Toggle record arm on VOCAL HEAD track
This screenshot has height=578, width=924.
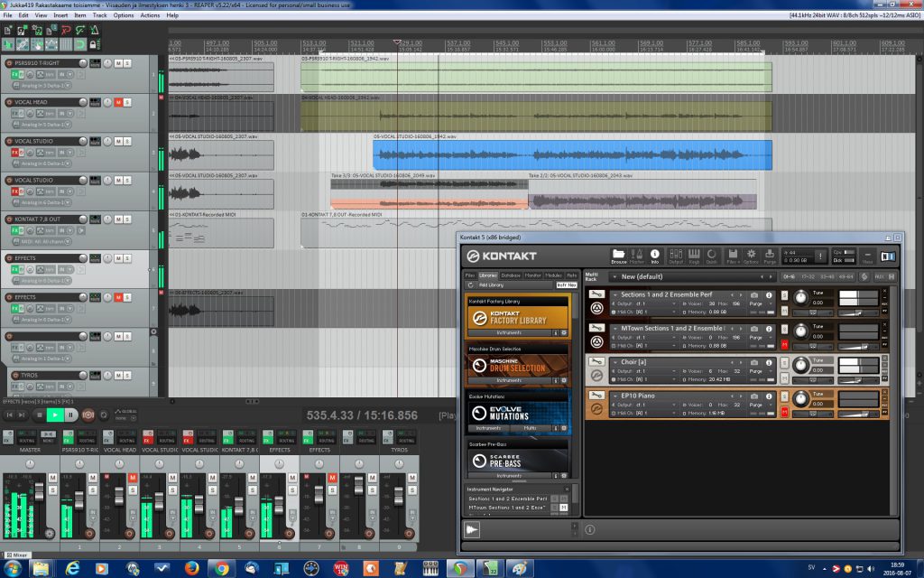click(x=9, y=102)
